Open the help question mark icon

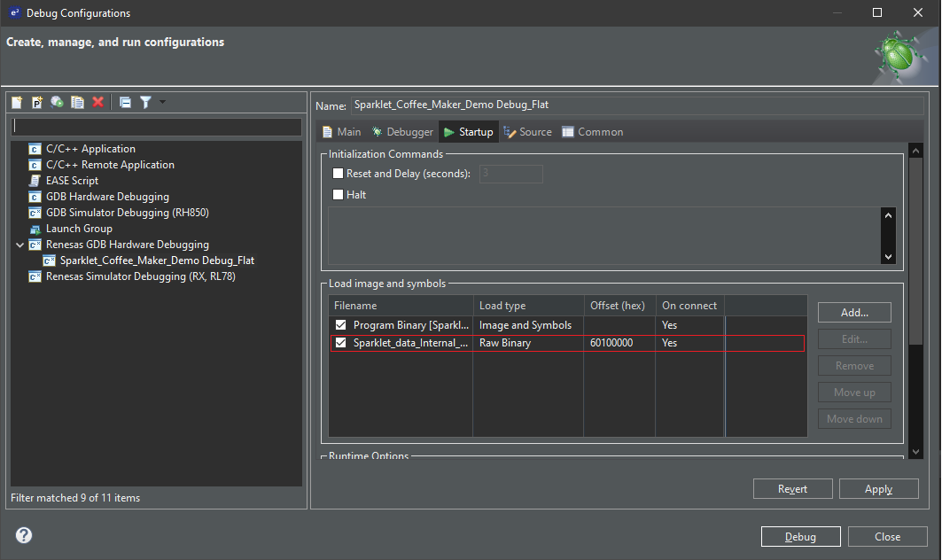[24, 535]
